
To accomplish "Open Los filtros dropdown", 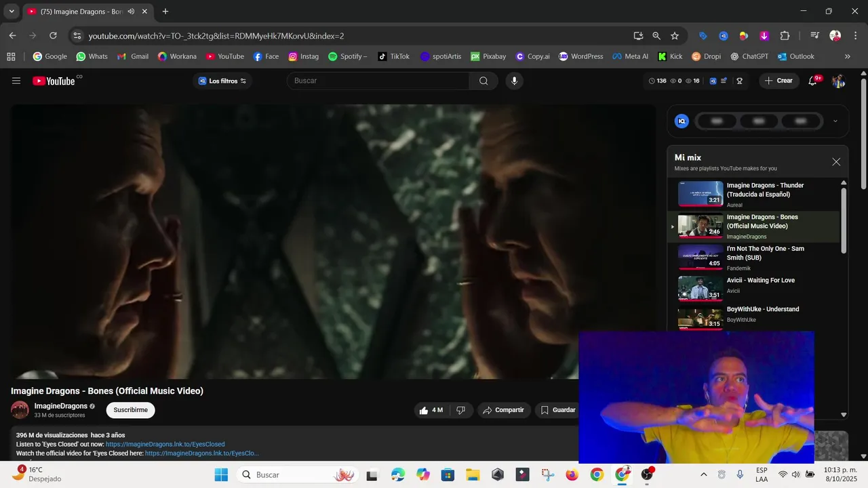I will coord(222,81).
